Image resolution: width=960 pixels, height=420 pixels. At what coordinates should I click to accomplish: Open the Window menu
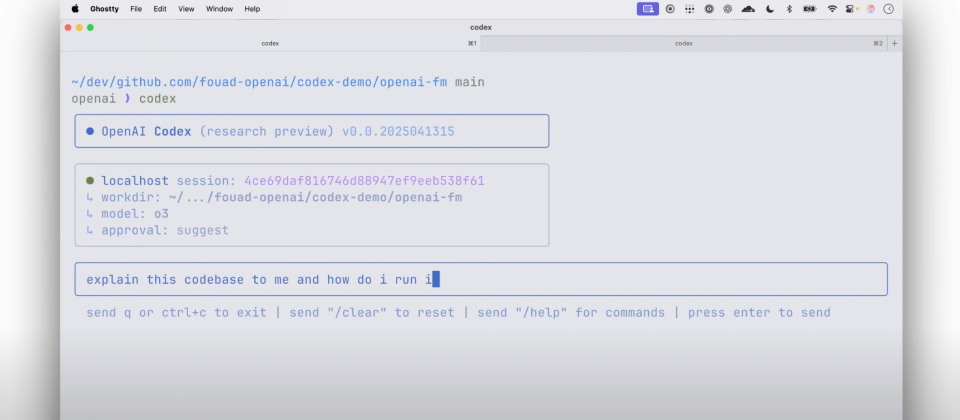click(219, 9)
